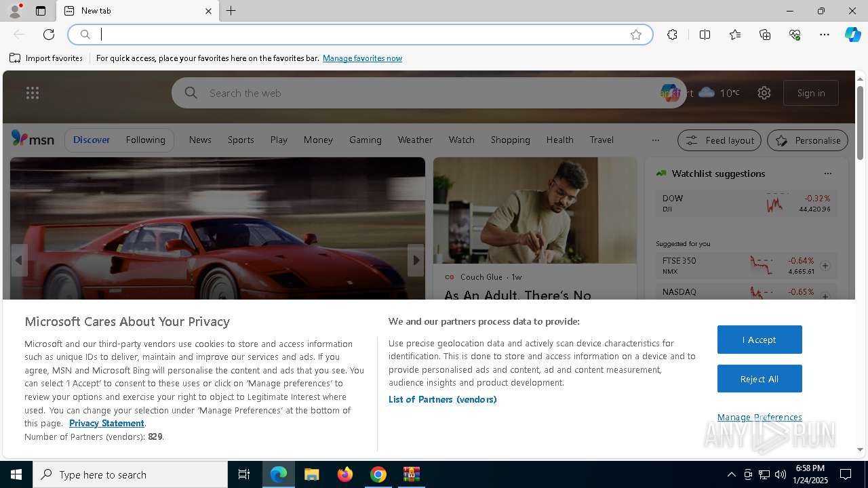Open the weather 10°C widget
Image resolution: width=868 pixels, height=488 pixels.
(719, 93)
